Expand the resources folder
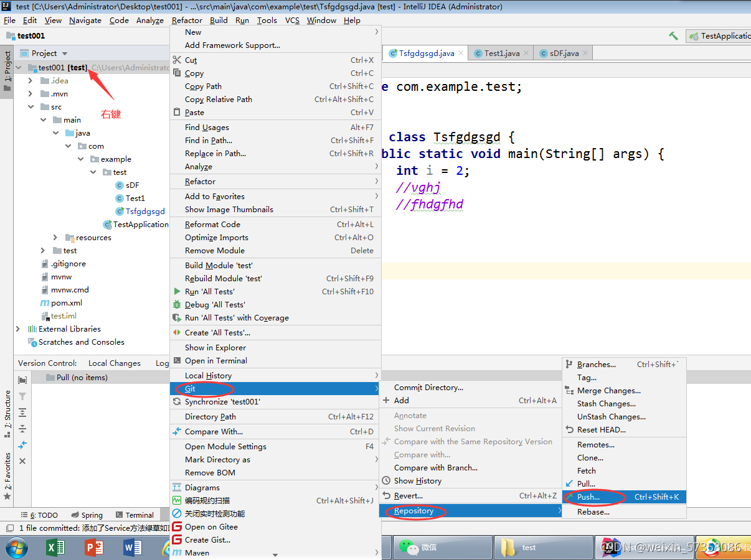Image resolution: width=751 pixels, height=560 pixels. pyautogui.click(x=55, y=237)
